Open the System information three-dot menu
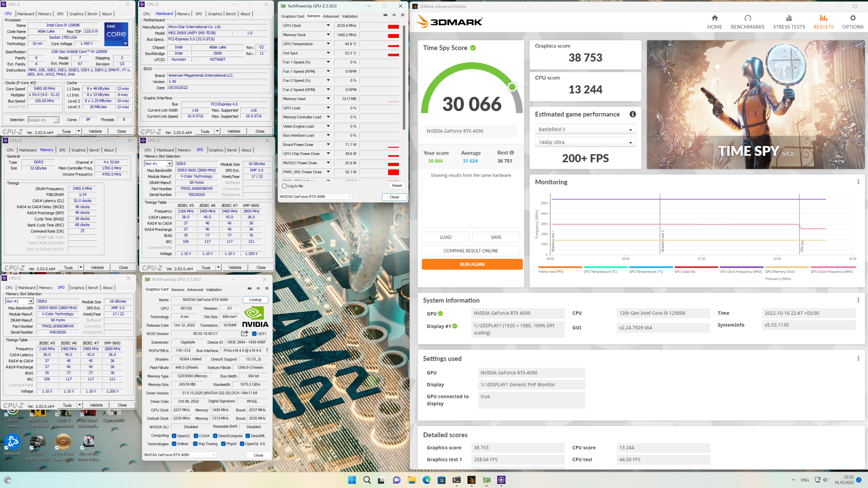This screenshot has width=868, height=488. tap(858, 300)
